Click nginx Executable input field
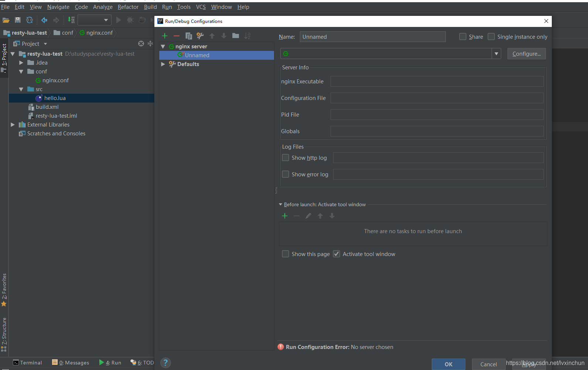The image size is (588, 370). (x=437, y=81)
